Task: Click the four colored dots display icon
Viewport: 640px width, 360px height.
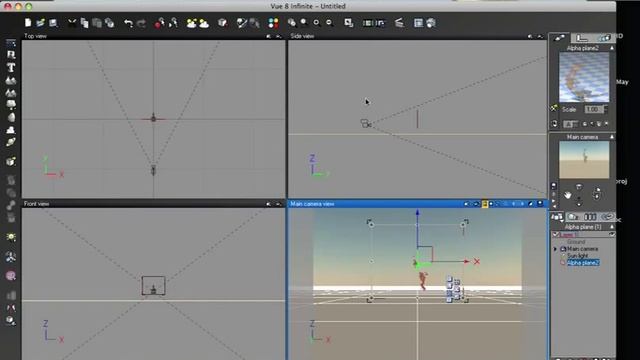Action: point(273,23)
